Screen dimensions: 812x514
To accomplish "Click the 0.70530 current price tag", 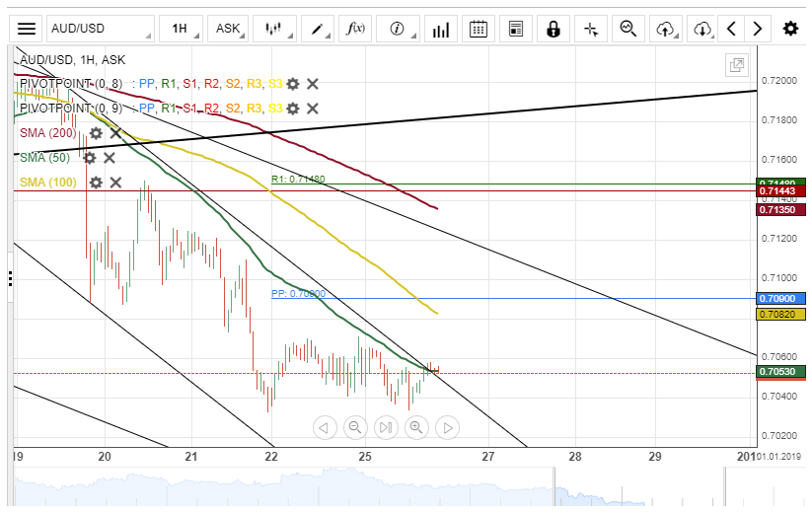I will point(781,372).
